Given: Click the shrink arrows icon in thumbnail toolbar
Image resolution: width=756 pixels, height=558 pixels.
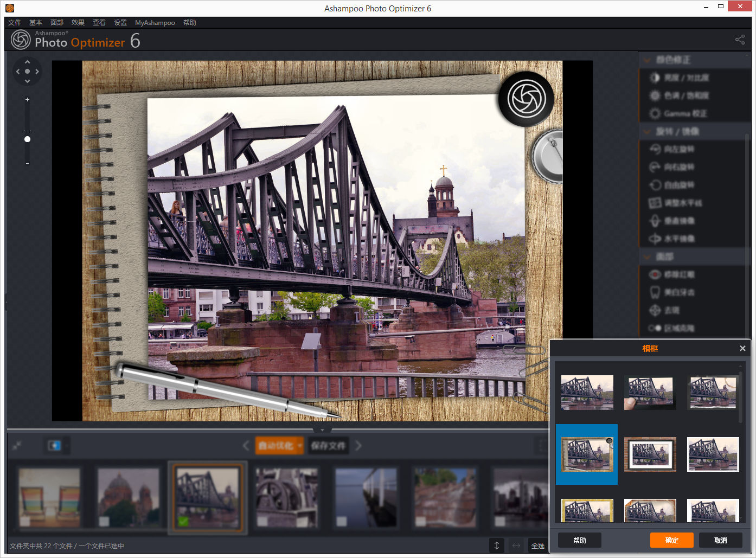Looking at the screenshot, I should [17, 445].
